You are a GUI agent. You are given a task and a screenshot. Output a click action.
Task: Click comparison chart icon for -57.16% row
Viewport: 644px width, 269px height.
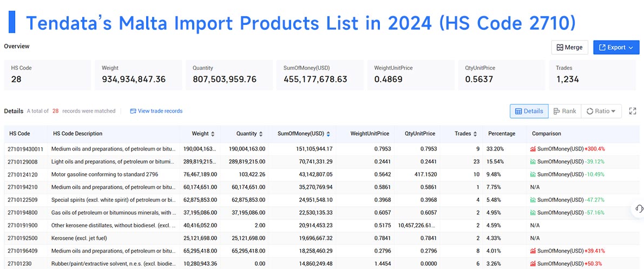point(533,212)
